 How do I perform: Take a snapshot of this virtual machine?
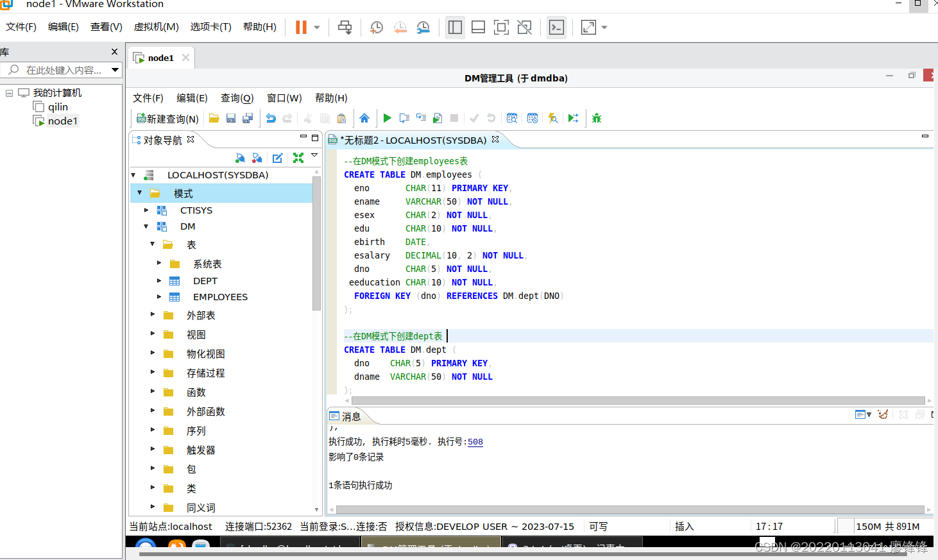tap(377, 27)
